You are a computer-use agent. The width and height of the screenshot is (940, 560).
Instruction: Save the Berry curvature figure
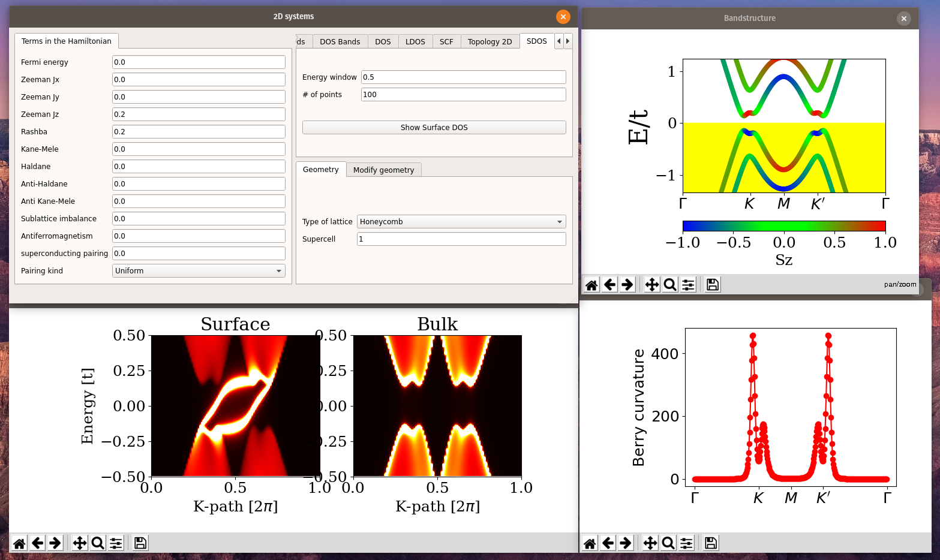click(711, 543)
